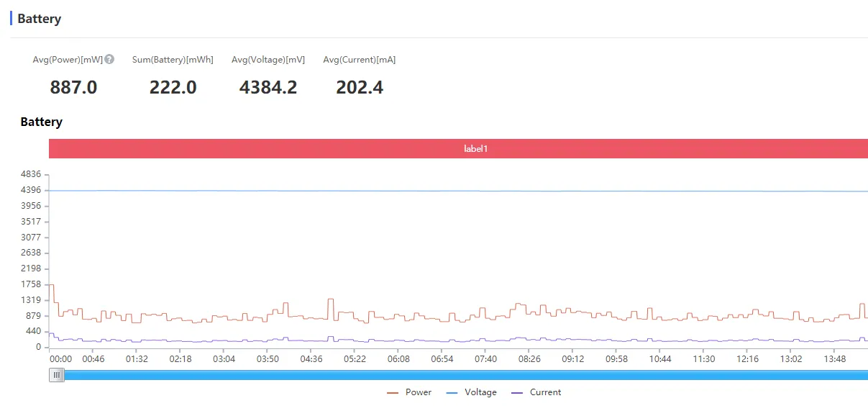
Task: Click the Sum(Battery)[mWh] label
Action: [173, 60]
